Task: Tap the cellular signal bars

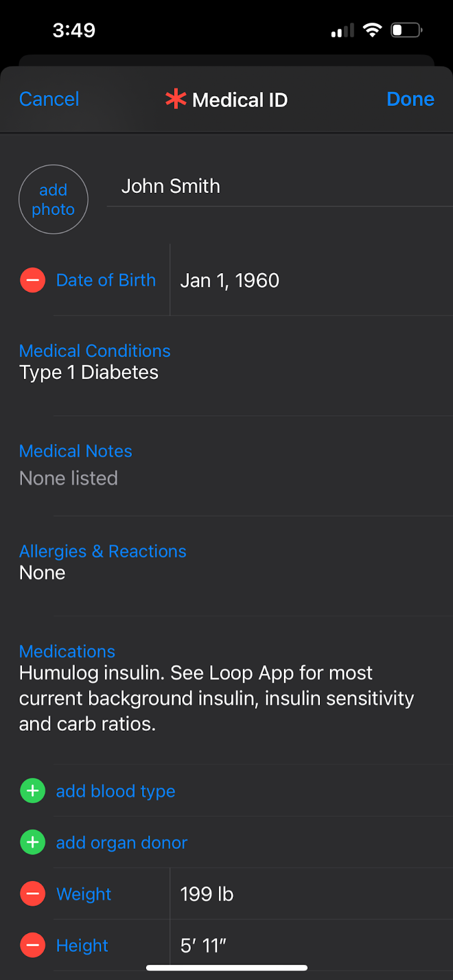Action: click(343, 31)
